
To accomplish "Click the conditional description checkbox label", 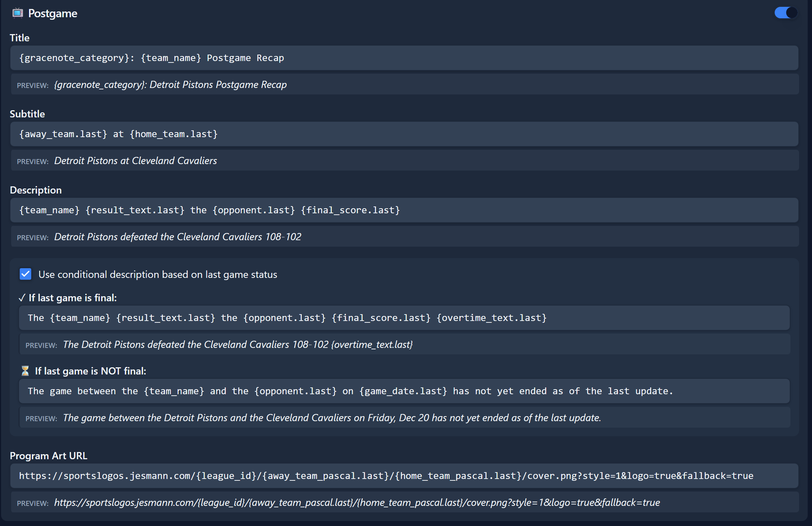I will coord(158,274).
